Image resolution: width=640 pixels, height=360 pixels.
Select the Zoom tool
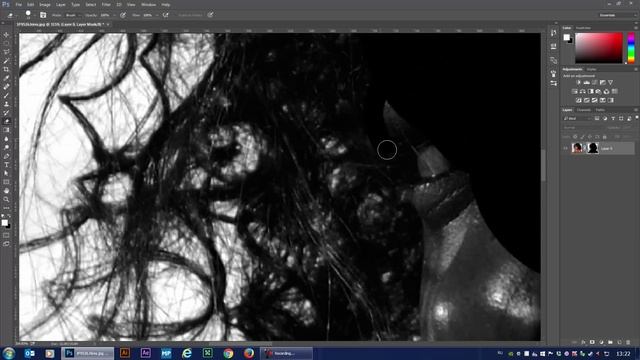pyautogui.click(x=6, y=199)
